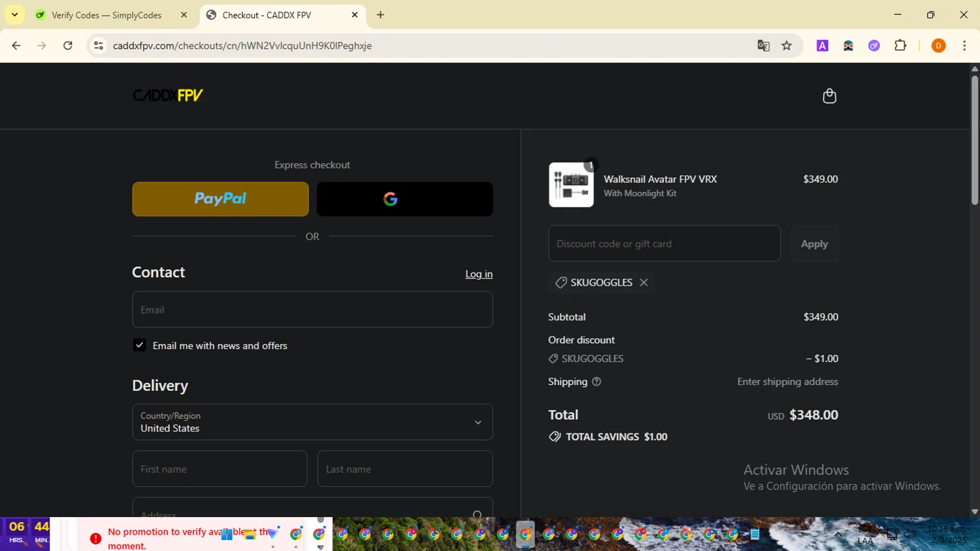Click the taskbar clock and date
This screenshot has height=551, width=980.
click(x=947, y=535)
